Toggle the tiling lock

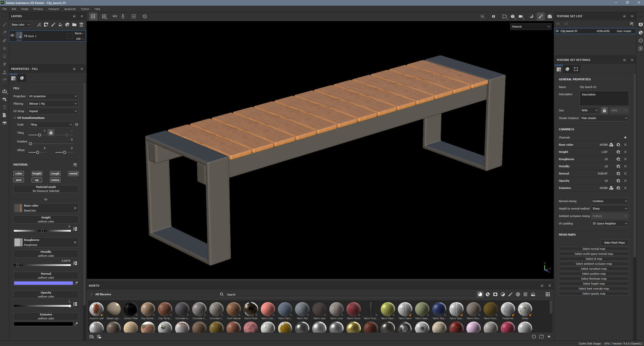coord(51,133)
